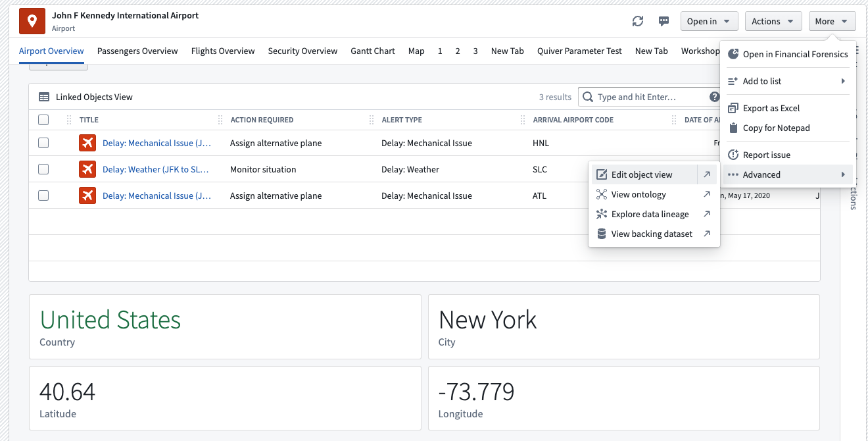Click the Explore data lineage icon
The height and width of the screenshot is (441, 868).
click(601, 214)
